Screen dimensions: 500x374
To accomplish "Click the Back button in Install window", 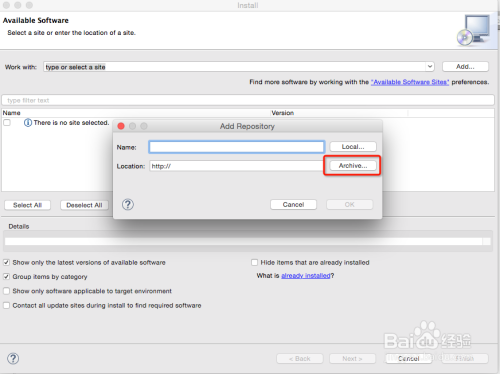I will (300, 359).
